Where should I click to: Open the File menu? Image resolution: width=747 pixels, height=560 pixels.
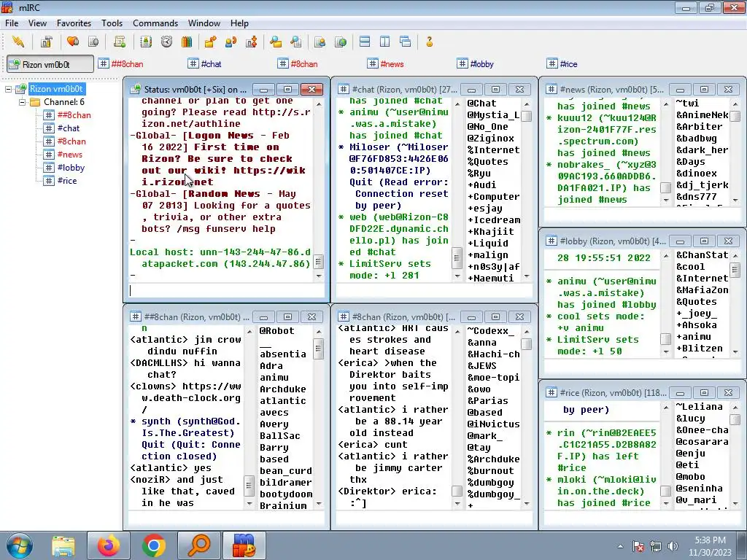tap(12, 23)
